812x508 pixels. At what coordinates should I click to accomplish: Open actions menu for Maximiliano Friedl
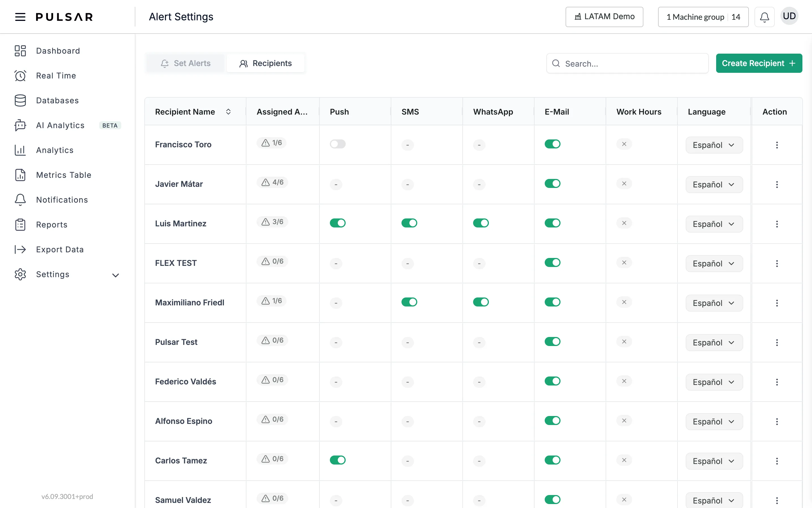777,303
